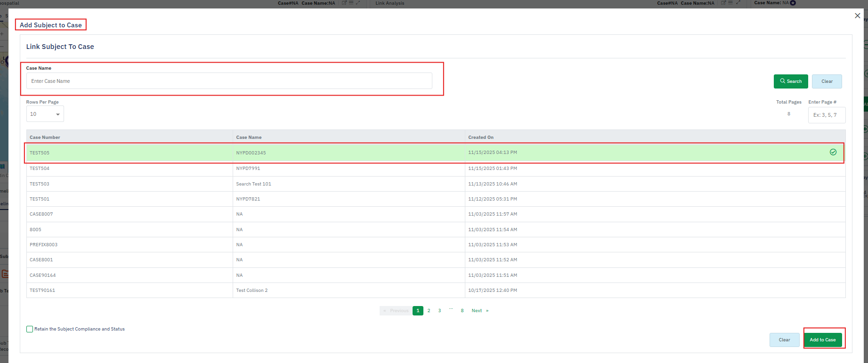868x363 pixels.
Task: Tick Retain the Subject Compliance and Status checkbox
Action: 30,329
